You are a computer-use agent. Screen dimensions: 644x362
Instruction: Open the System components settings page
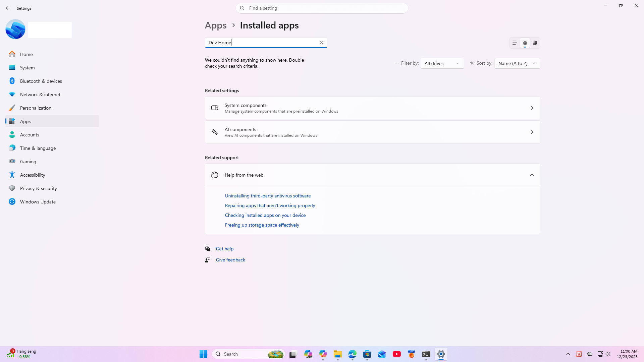click(372, 108)
